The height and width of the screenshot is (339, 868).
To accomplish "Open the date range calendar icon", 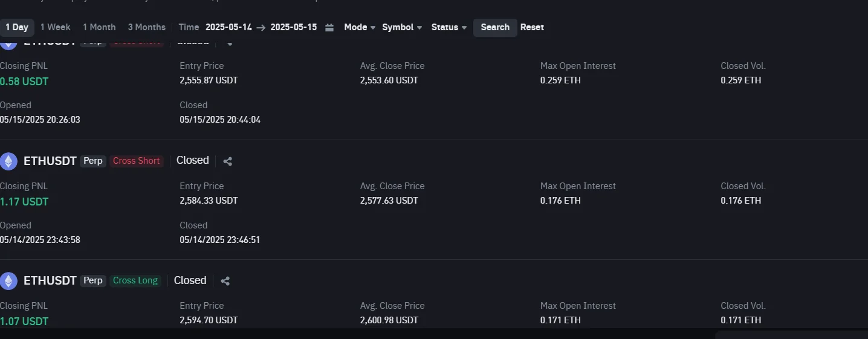I will [329, 27].
